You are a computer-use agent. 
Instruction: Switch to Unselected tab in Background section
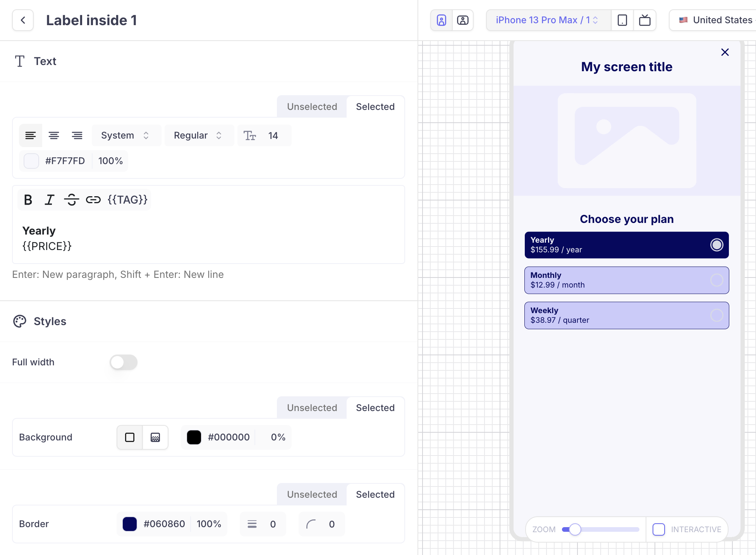(312, 408)
